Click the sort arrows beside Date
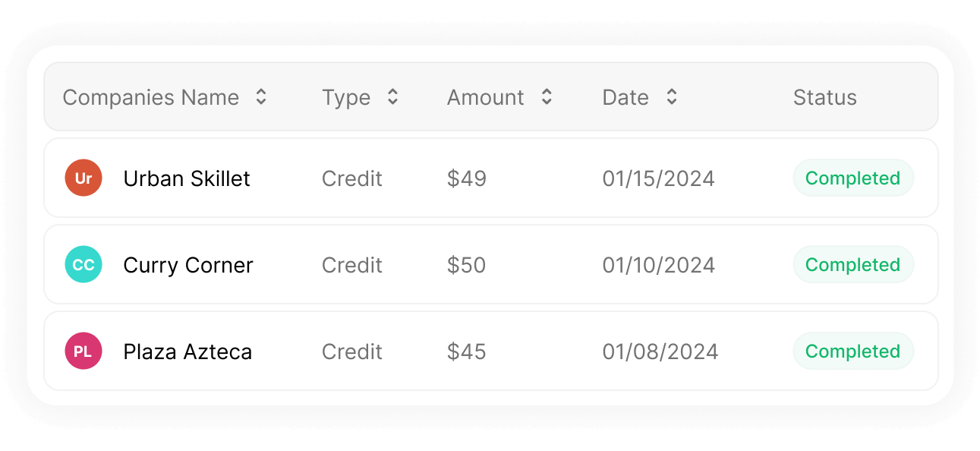The image size is (980, 451). (x=672, y=97)
